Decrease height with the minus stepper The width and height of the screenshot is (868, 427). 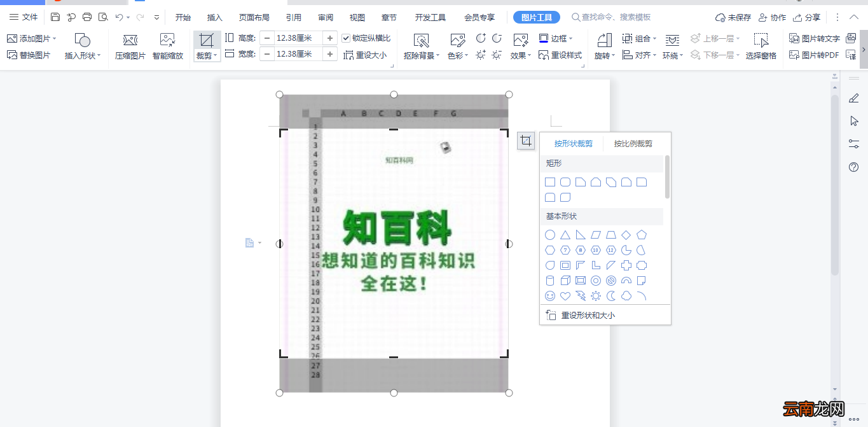tap(267, 38)
